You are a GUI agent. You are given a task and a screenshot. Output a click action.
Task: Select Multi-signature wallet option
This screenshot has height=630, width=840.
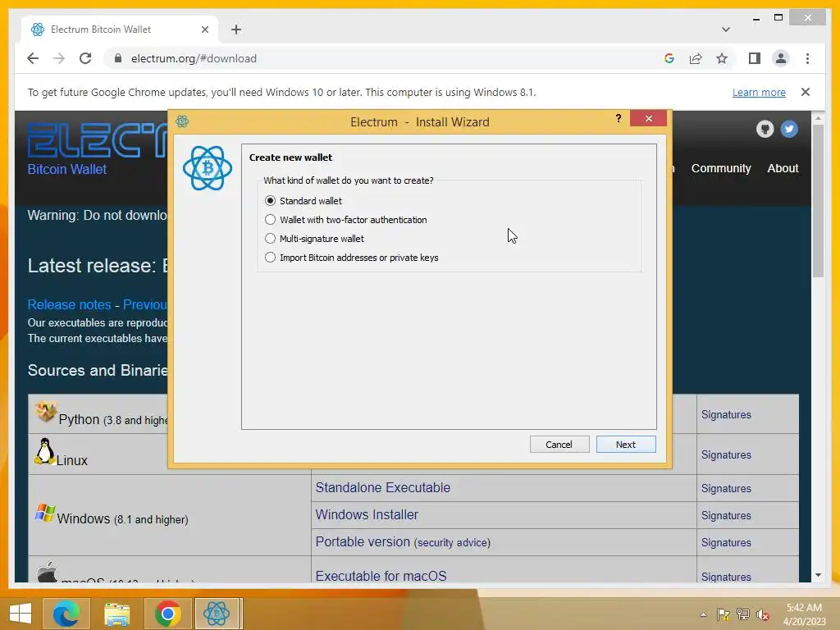coord(270,239)
